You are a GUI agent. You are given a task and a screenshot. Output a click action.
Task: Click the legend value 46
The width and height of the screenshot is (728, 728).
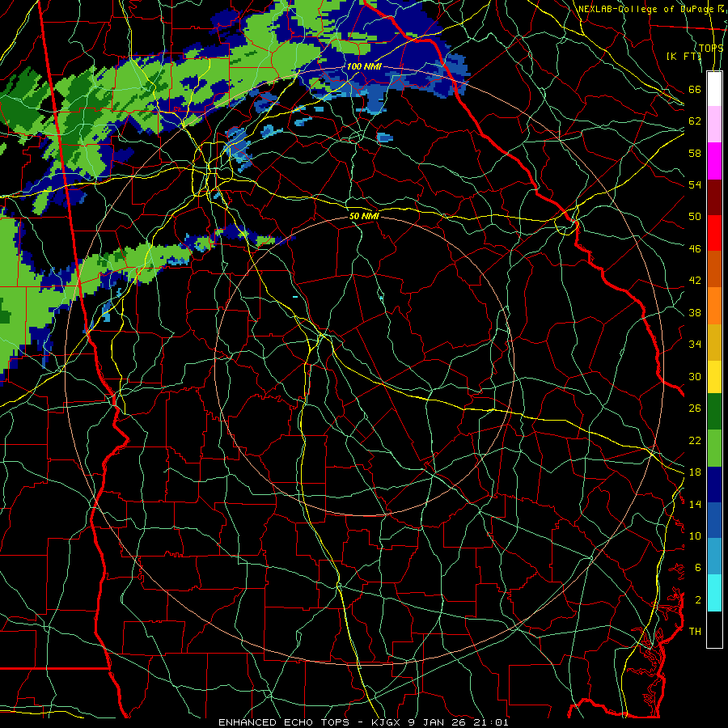(x=695, y=249)
